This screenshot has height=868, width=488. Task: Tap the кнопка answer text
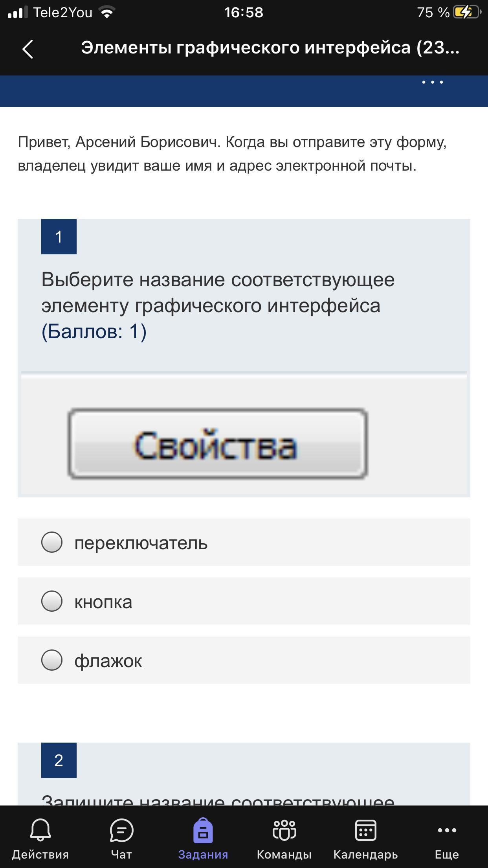(103, 602)
